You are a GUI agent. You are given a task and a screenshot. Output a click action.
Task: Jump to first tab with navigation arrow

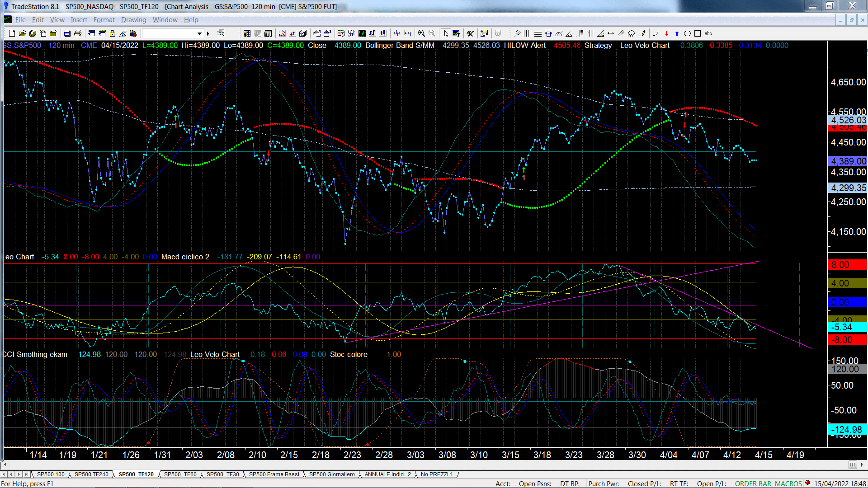pos(3,474)
